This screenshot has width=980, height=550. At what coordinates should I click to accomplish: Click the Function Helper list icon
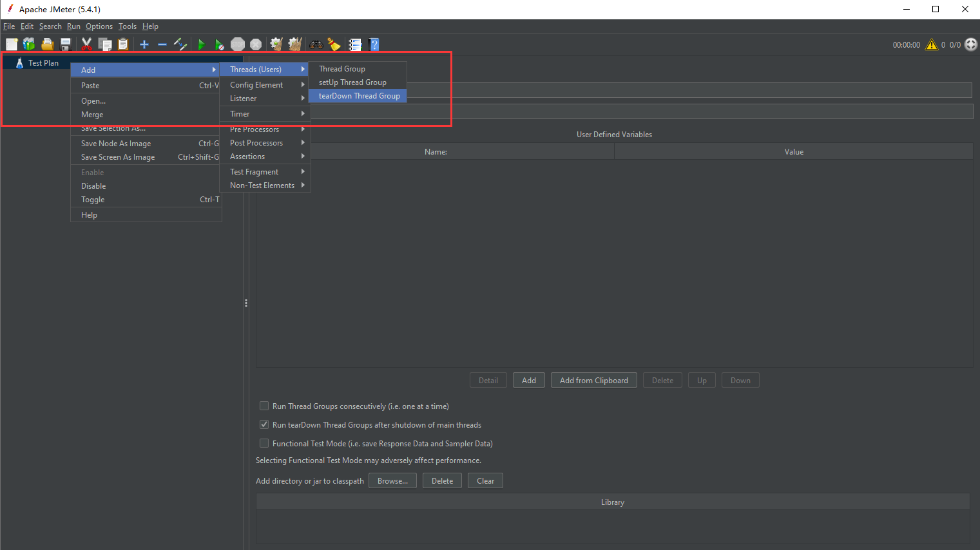point(355,44)
